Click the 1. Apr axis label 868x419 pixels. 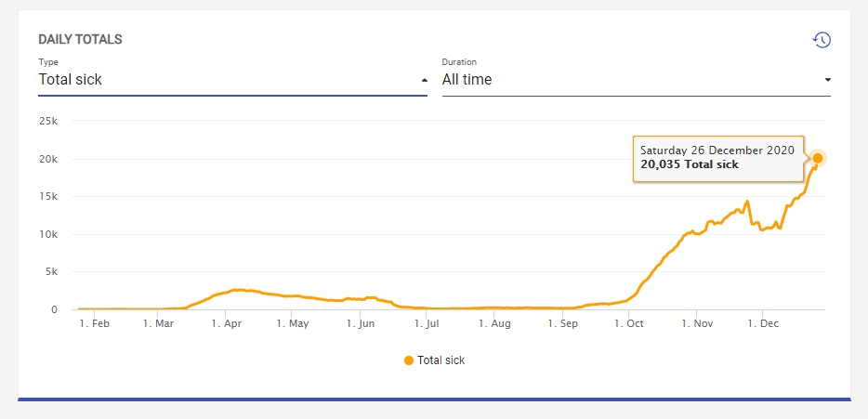pos(227,324)
